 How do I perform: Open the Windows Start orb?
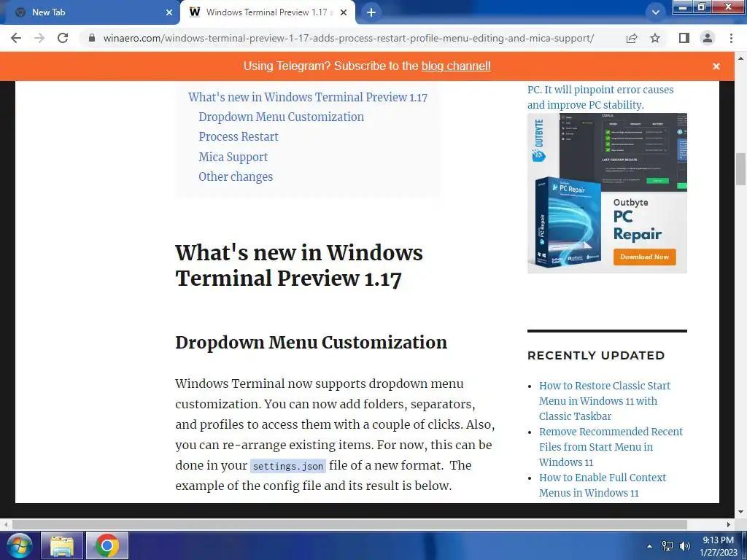pyautogui.click(x=19, y=545)
